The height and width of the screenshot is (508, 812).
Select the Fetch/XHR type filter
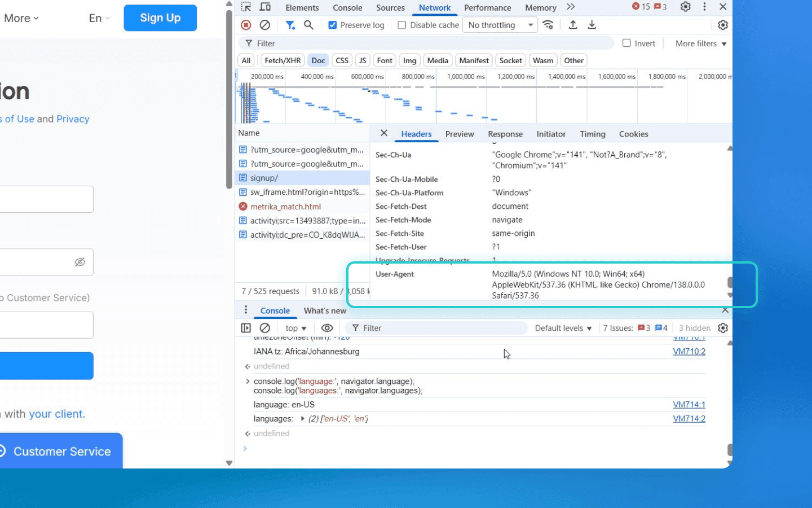pyautogui.click(x=283, y=60)
